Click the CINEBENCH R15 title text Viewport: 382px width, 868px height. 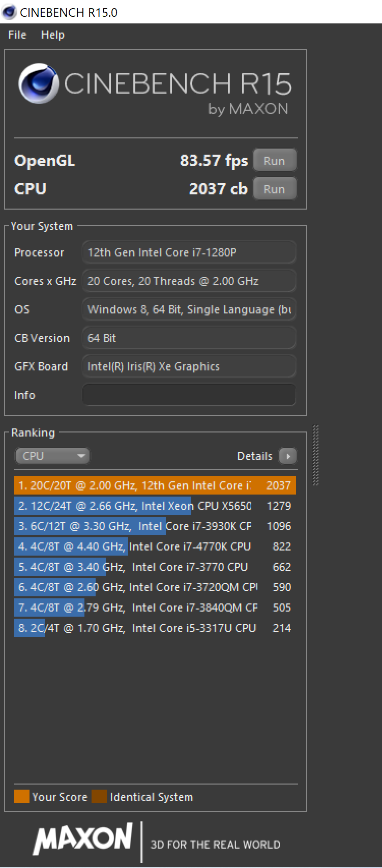pos(178,84)
